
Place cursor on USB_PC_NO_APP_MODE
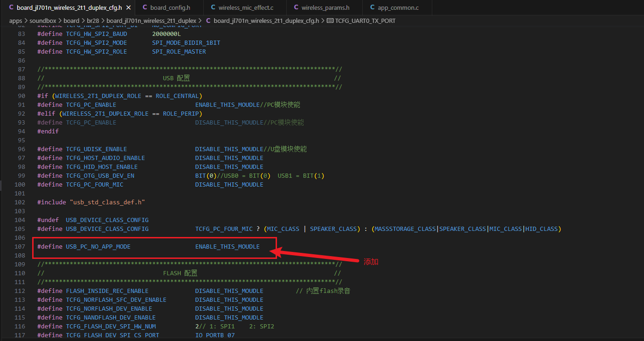[x=98, y=246]
